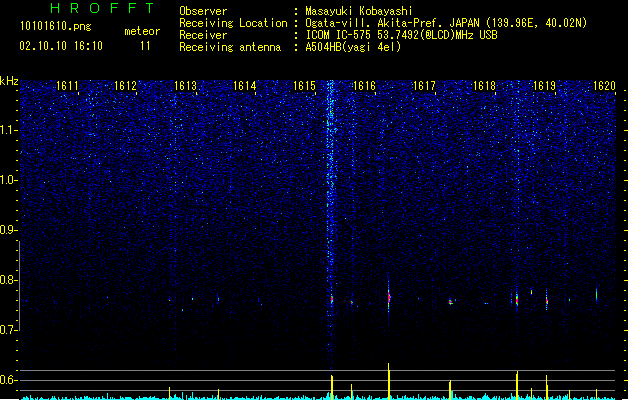629x400 pixels.
Task: Click the timestamp 02.10.10 16:10
Action: pos(61,46)
